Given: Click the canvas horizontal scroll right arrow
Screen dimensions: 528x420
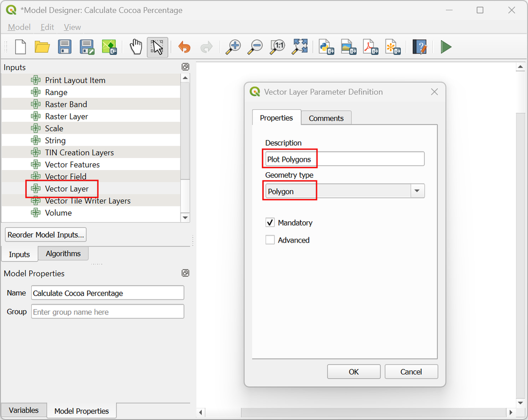Looking at the screenshot, I should [511, 412].
